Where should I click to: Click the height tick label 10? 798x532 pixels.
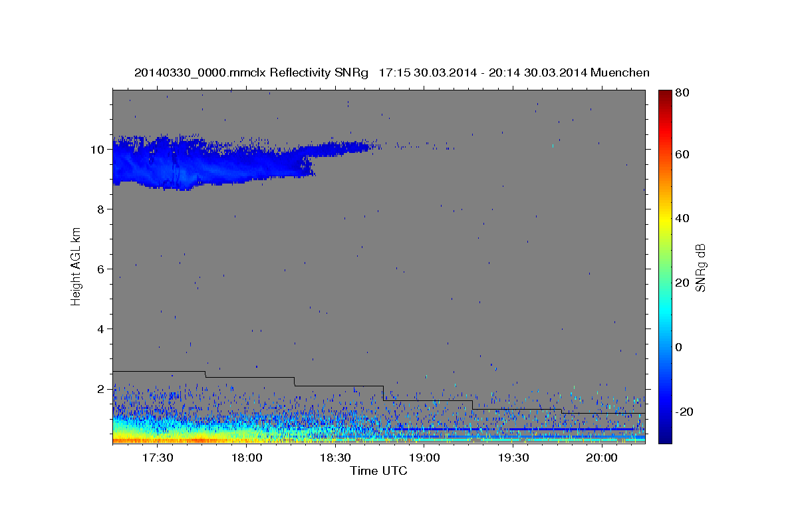[99, 150]
